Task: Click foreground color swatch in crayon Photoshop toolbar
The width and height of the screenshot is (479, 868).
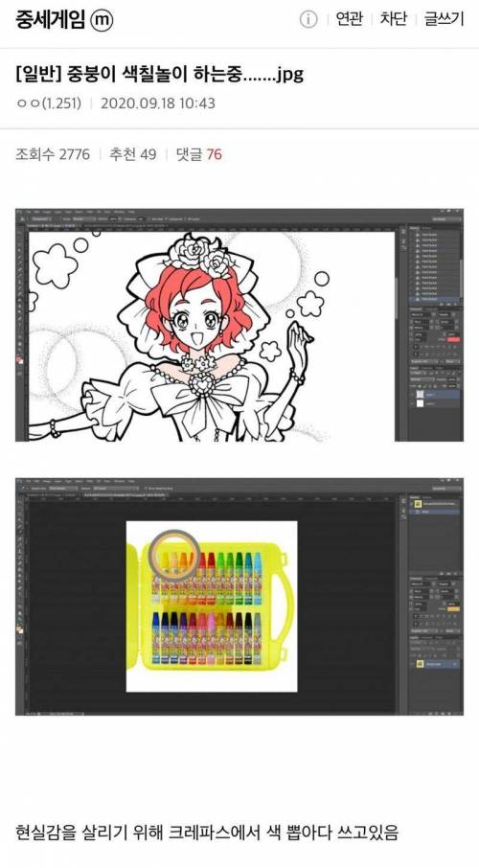Action: click(19, 628)
